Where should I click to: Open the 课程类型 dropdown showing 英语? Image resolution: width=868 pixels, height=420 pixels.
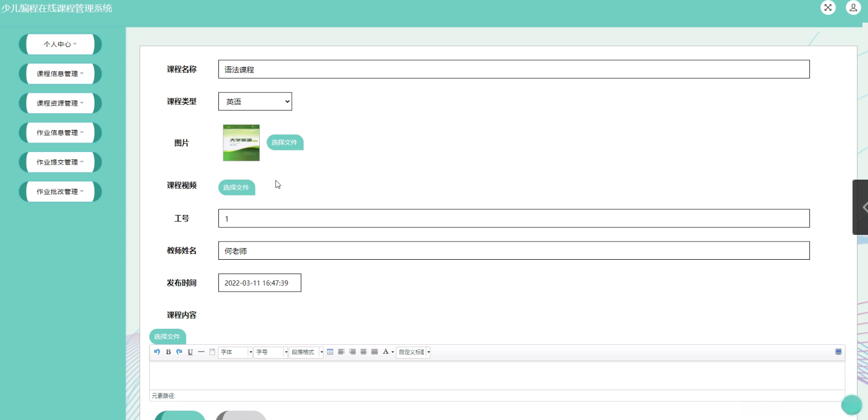(255, 102)
